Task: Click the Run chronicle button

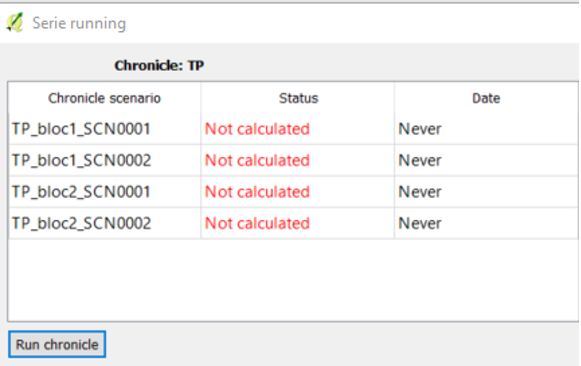Action: coord(57,345)
